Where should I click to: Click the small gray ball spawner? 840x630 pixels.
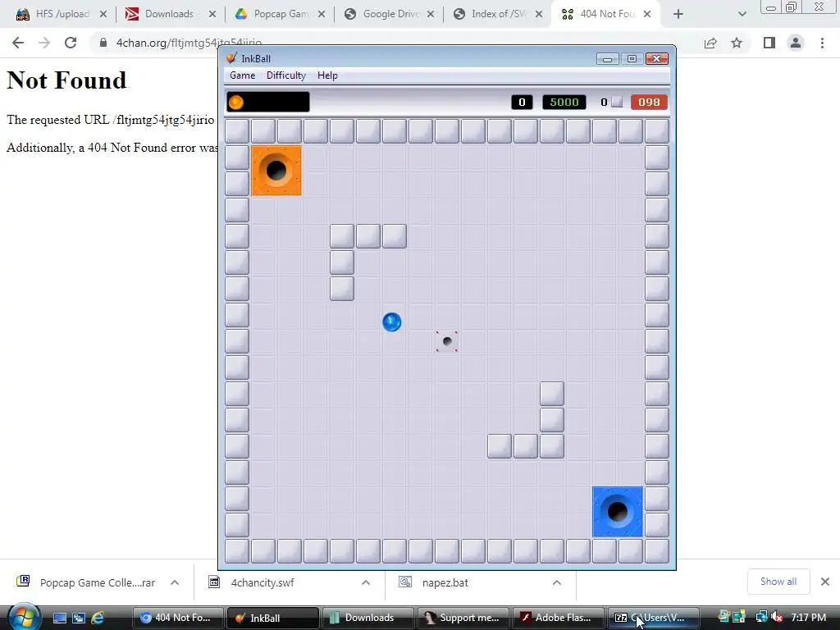point(447,341)
